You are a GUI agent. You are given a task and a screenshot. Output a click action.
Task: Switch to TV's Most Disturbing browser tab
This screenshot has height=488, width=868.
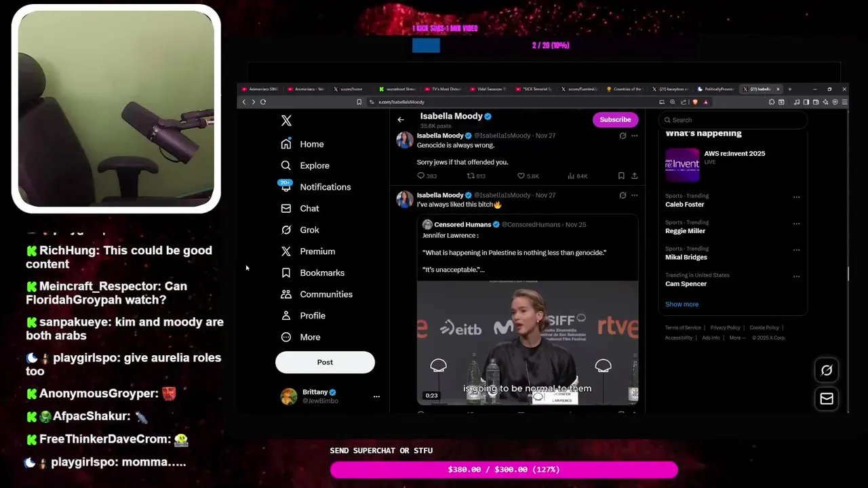[443, 89]
